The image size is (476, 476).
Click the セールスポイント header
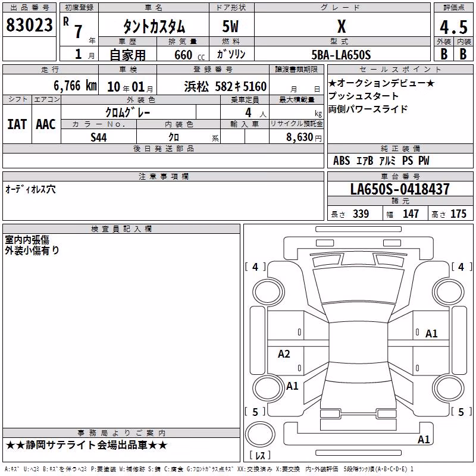tap(400, 69)
